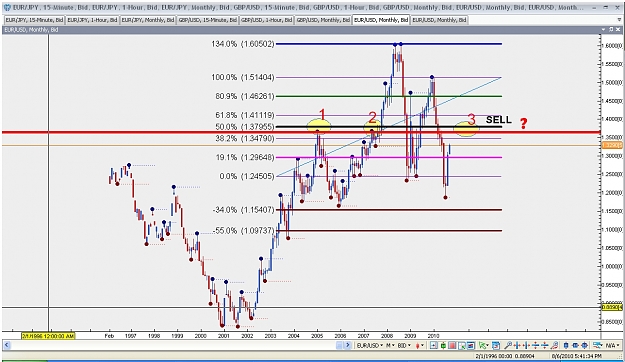
Task: Click the green candle icon in the bottom toolbar
Action: pyautogui.click(x=443, y=345)
